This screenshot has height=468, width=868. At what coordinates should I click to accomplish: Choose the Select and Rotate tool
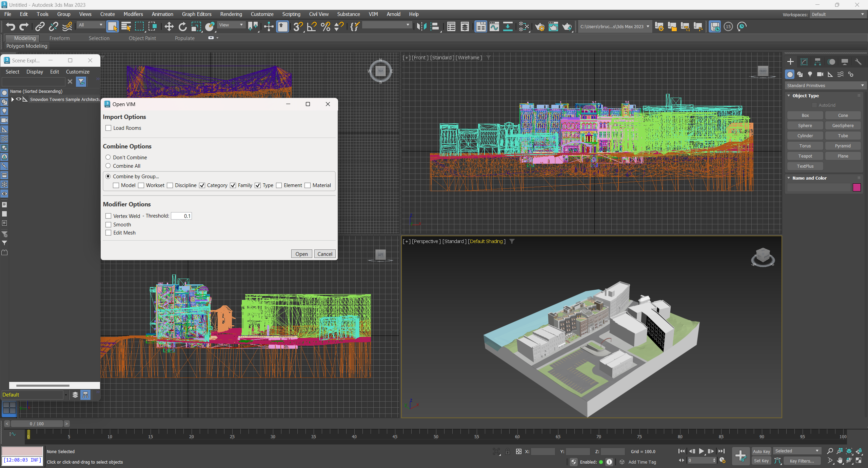pyautogui.click(x=182, y=26)
